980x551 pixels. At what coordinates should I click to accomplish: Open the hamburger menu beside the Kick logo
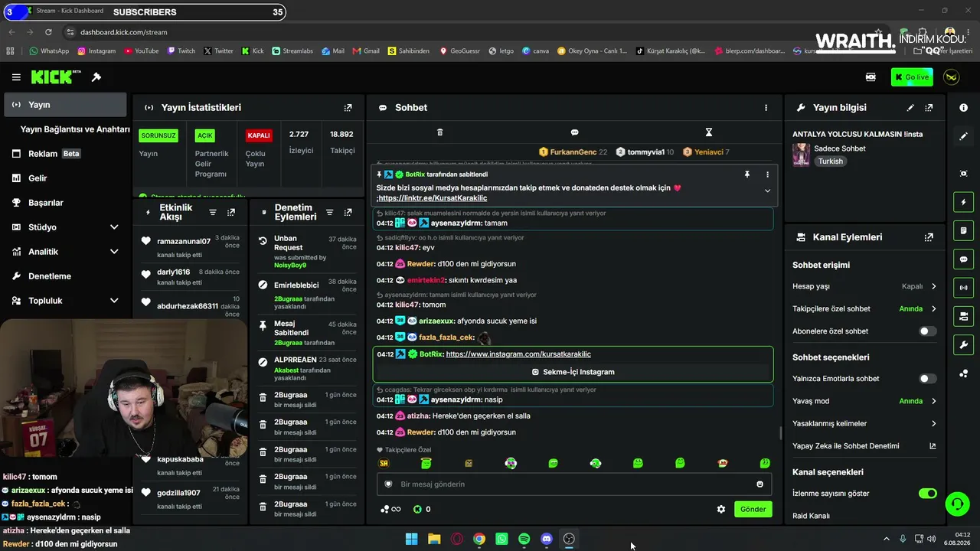(16, 77)
